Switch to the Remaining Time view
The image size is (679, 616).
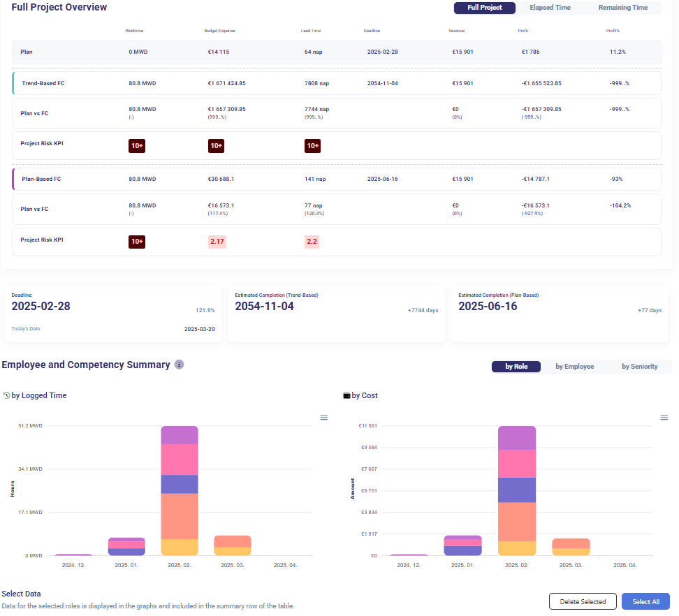click(x=622, y=8)
